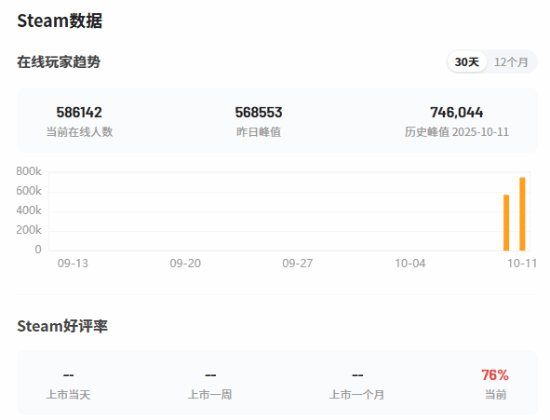Click the 上市一周 rating entry
550x420 pixels.
(210, 385)
